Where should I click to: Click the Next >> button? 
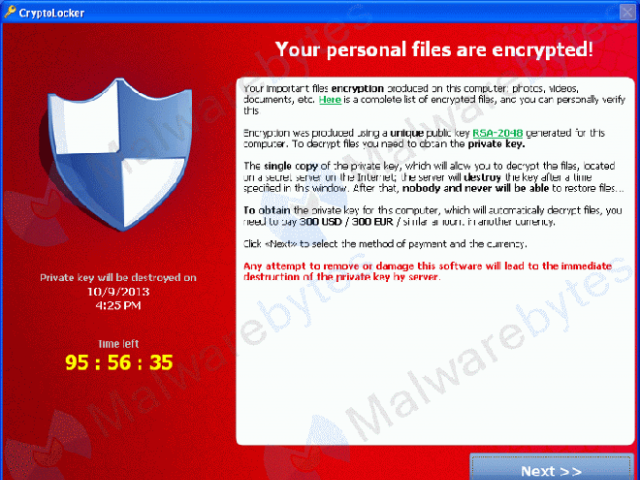[551, 467]
